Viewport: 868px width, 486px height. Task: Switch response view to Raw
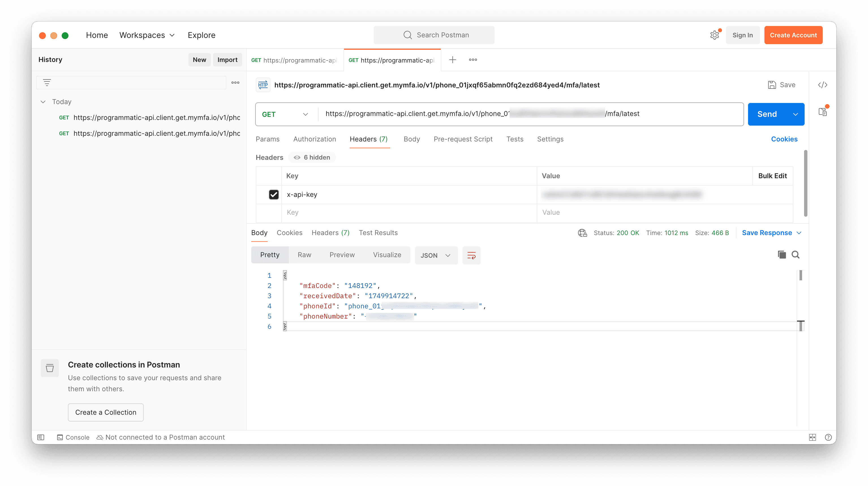point(304,255)
